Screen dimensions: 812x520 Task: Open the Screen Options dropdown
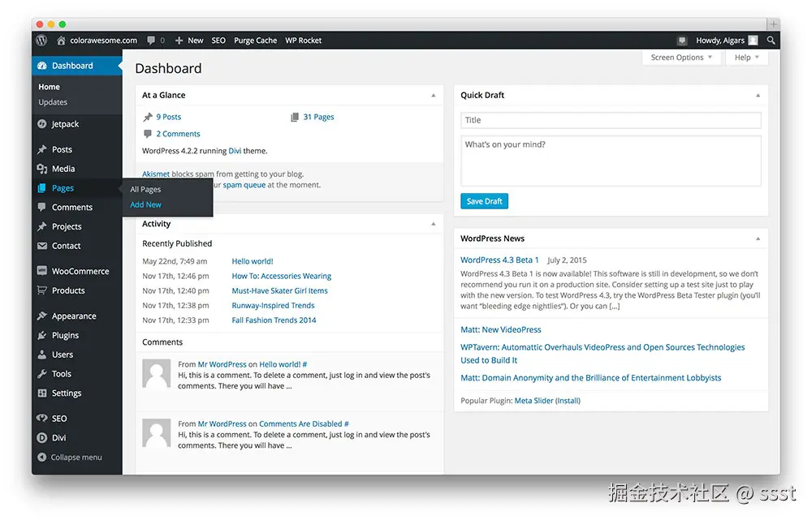681,58
